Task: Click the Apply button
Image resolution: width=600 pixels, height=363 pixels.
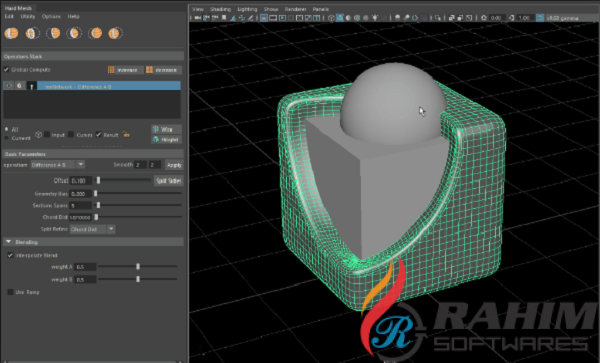Action: point(174,165)
